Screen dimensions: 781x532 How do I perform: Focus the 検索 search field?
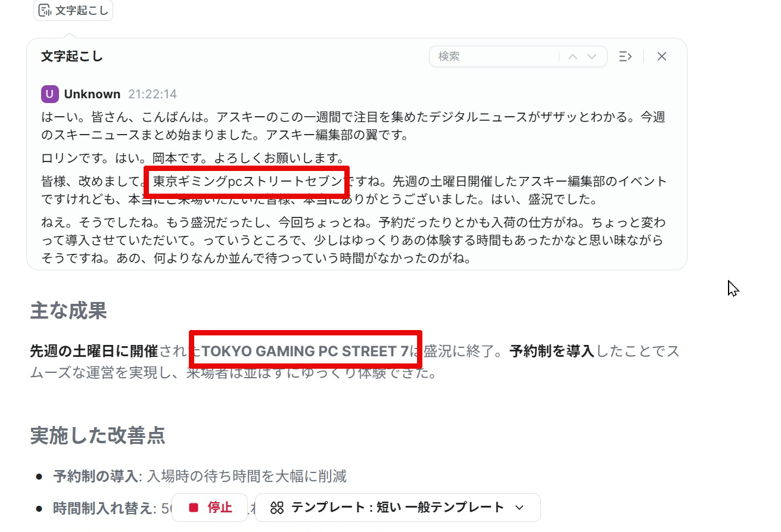[494, 57]
